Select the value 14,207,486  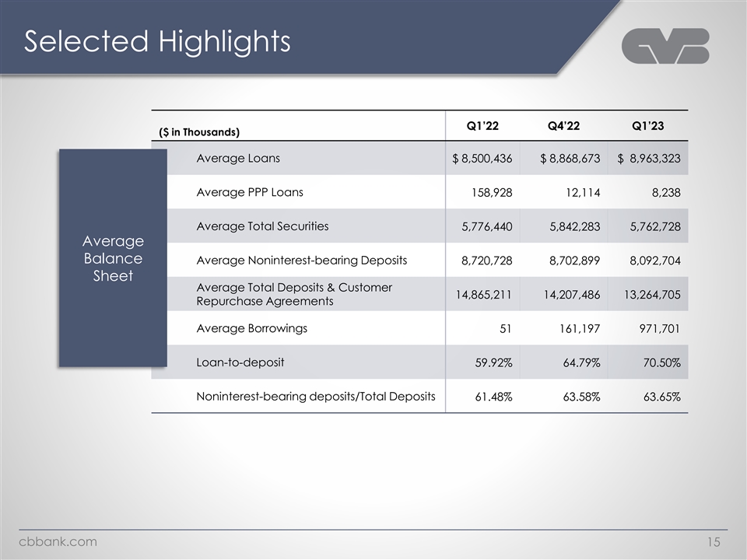tap(572, 295)
